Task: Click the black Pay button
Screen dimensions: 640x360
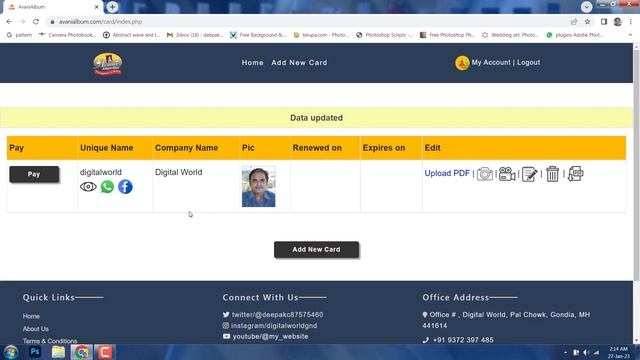Action: [x=34, y=174]
